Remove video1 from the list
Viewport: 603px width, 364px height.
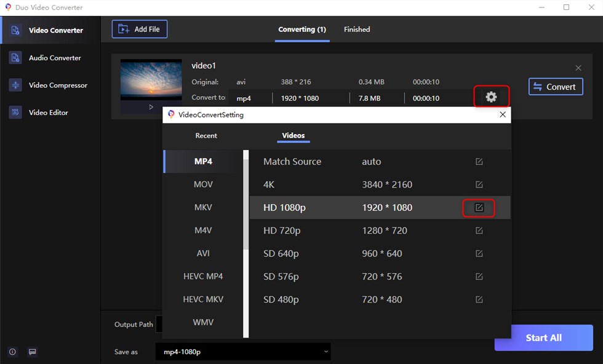pos(578,68)
